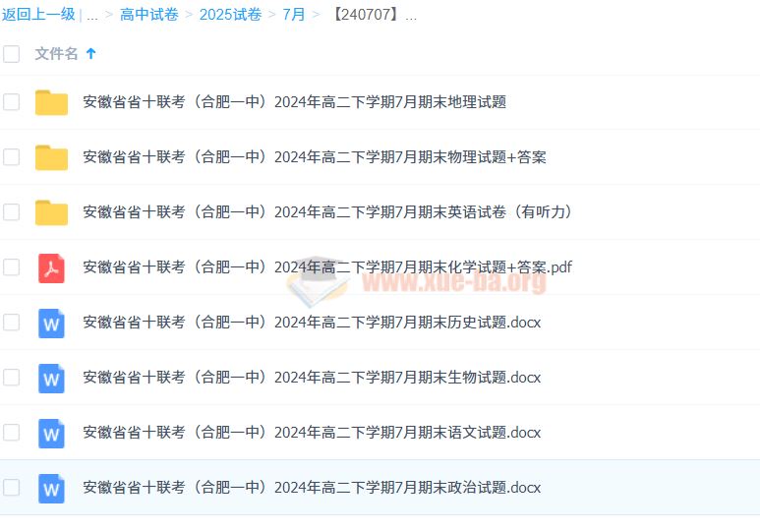Open the 期末物理试题+答案 folder name

point(314,157)
